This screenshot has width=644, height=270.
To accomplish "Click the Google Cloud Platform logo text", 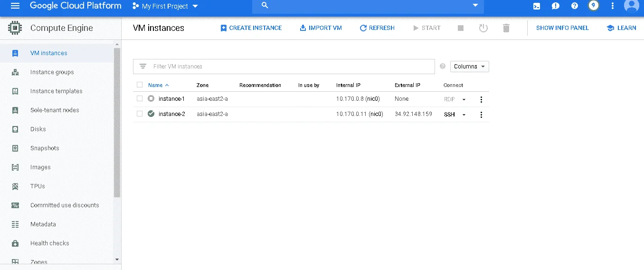I will (76, 6).
